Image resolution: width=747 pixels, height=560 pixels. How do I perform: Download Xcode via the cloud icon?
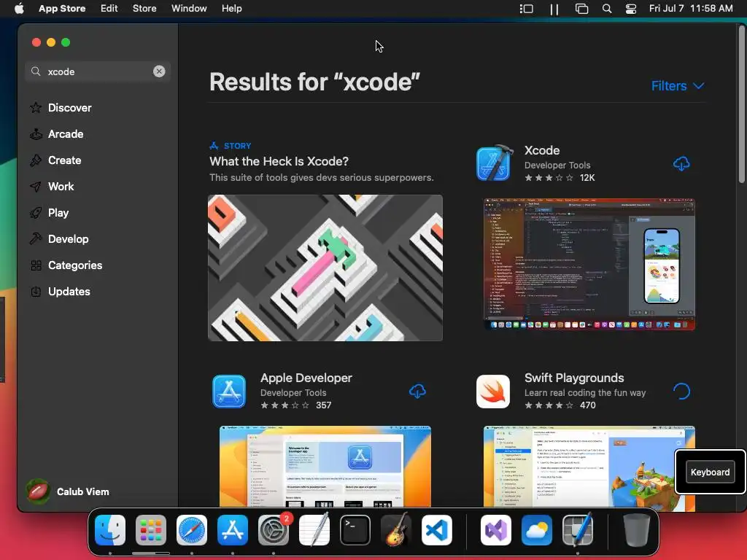(x=681, y=164)
